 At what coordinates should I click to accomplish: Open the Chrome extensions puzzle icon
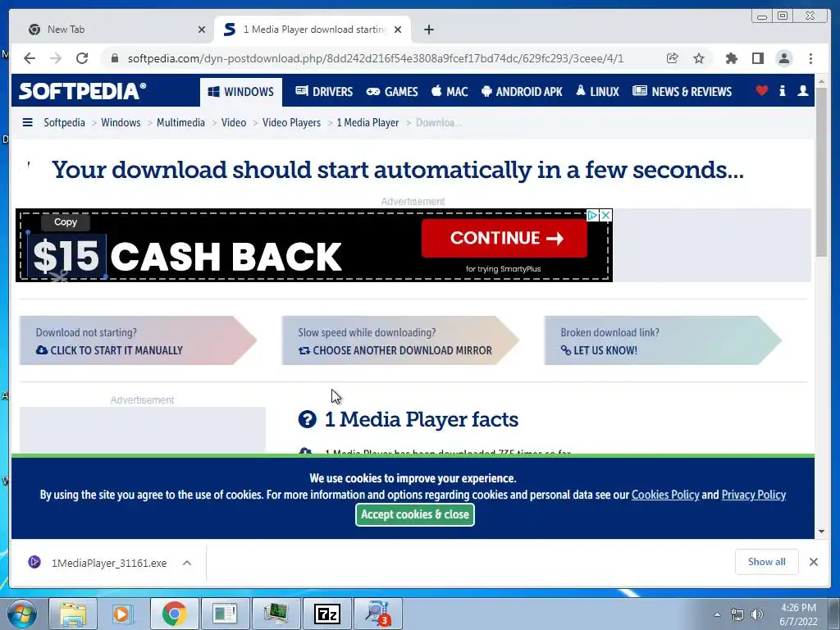pos(731,58)
